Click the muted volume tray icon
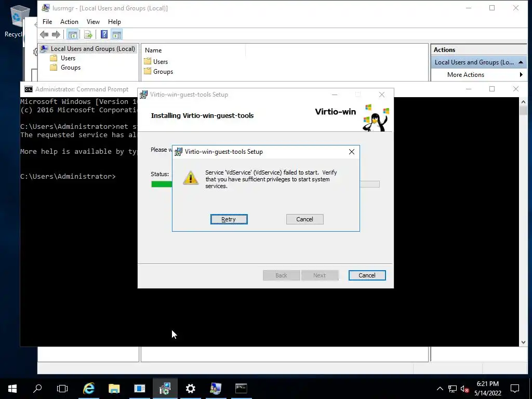Image resolution: width=532 pixels, height=399 pixels. tap(465, 389)
